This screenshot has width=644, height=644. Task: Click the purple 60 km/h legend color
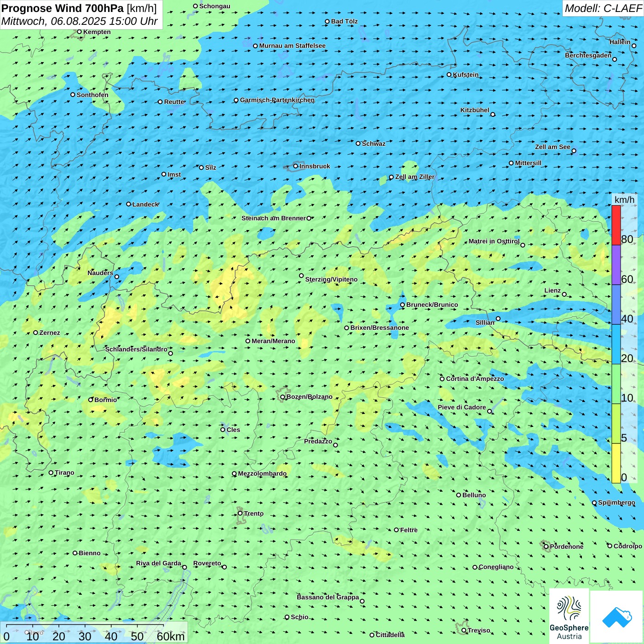click(x=616, y=265)
